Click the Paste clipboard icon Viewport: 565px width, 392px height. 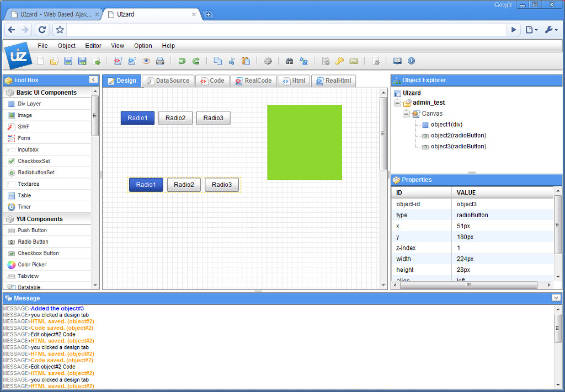[x=246, y=61]
